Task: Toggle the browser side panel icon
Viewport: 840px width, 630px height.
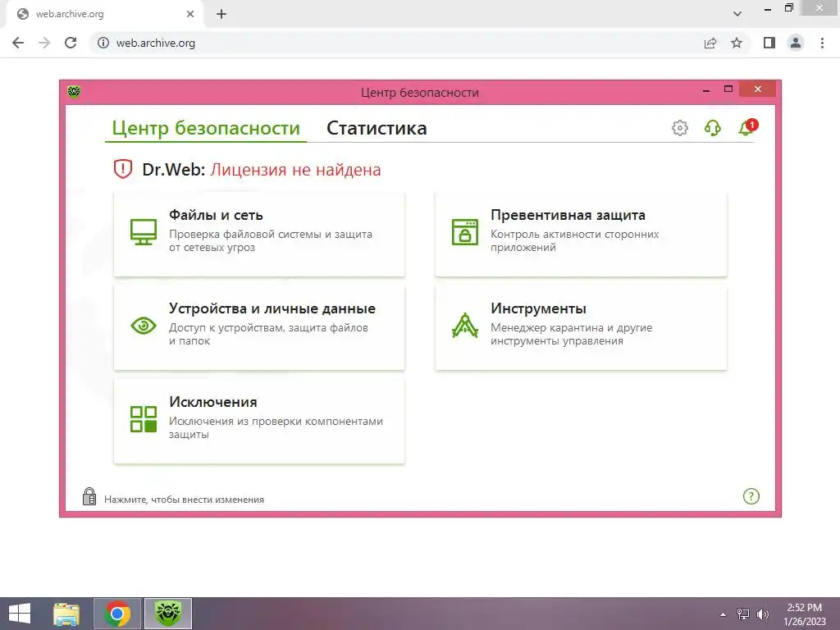Action: click(x=769, y=43)
